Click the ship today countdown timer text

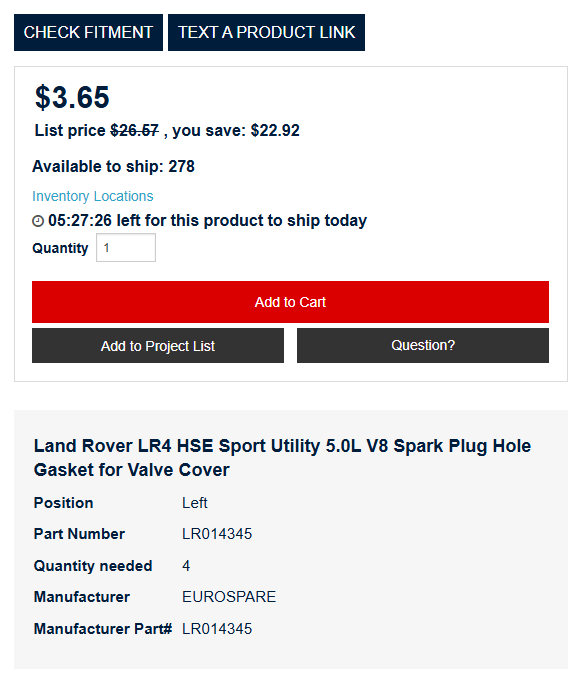tap(207, 221)
